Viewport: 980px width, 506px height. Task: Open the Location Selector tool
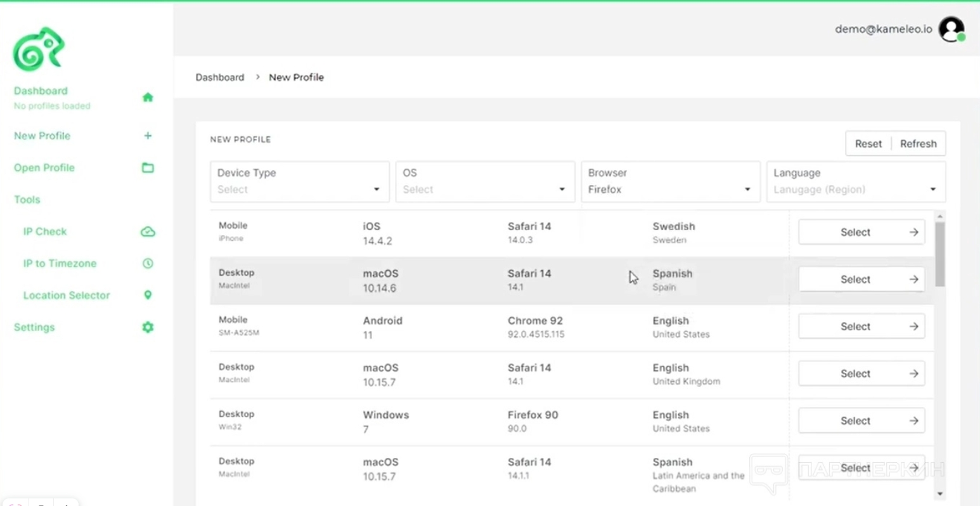(67, 295)
